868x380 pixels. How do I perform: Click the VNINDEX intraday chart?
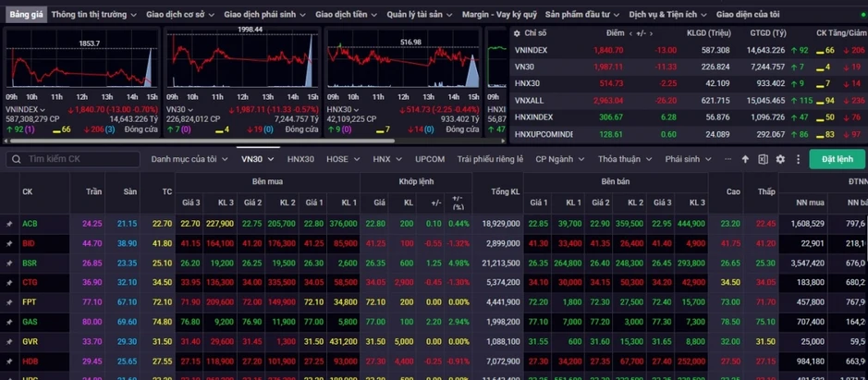[81, 60]
